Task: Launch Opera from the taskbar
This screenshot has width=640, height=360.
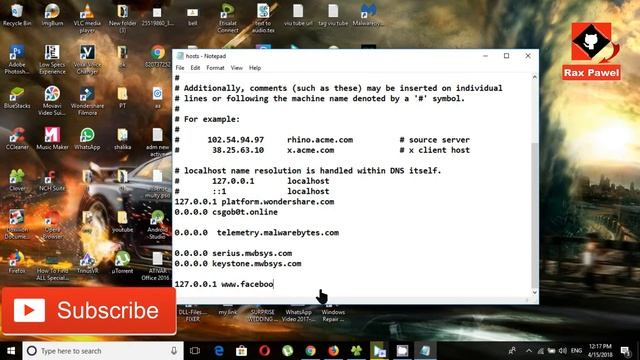Action: click(x=264, y=351)
